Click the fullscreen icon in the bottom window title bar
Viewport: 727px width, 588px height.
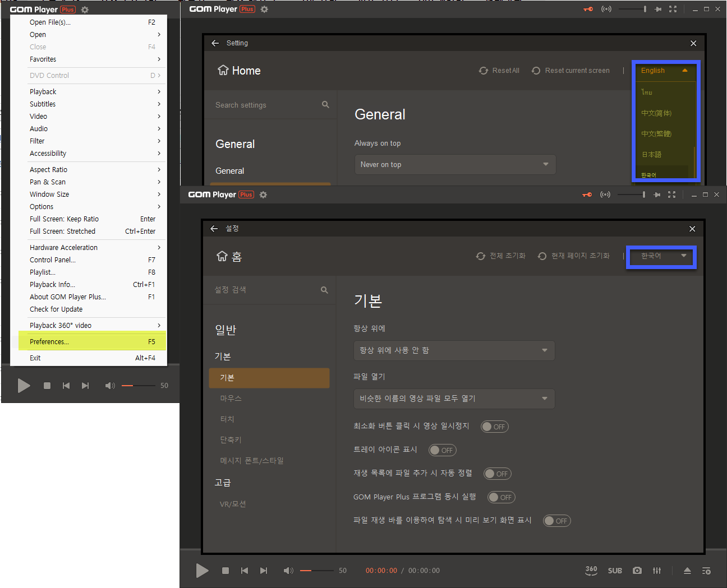coord(671,195)
